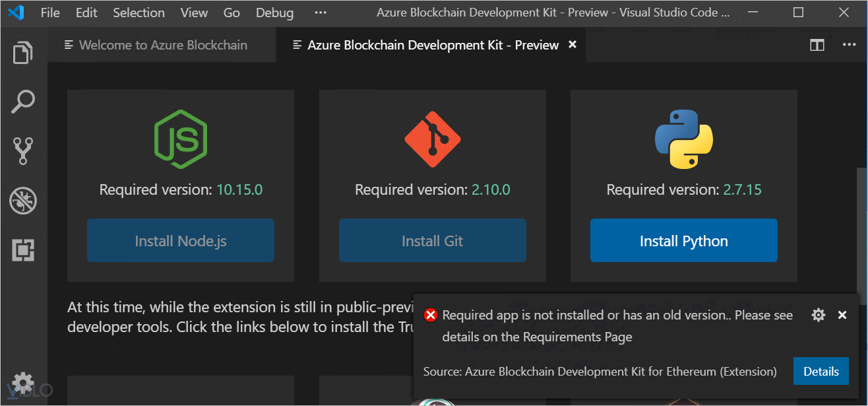The width and height of the screenshot is (868, 406).
Task: Open the Explorer view in activity bar
Action: coord(23,53)
